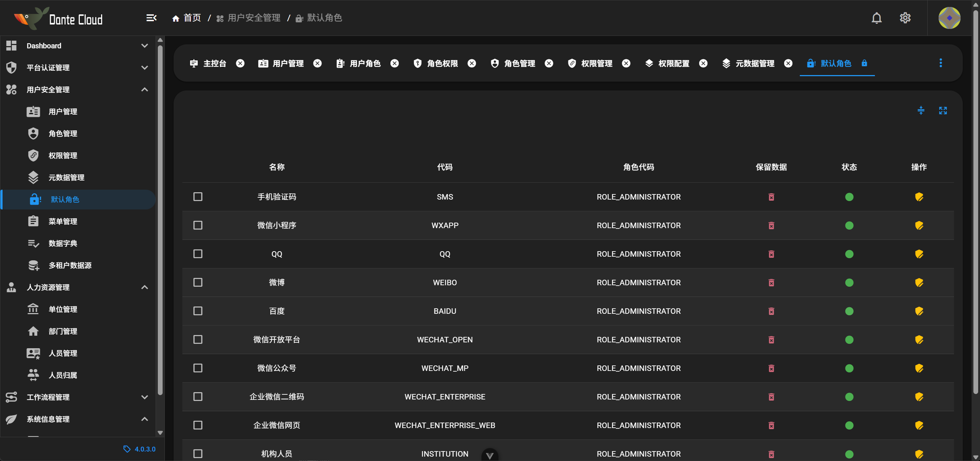Click the 4.0.3.0 version tag link

(x=145, y=449)
